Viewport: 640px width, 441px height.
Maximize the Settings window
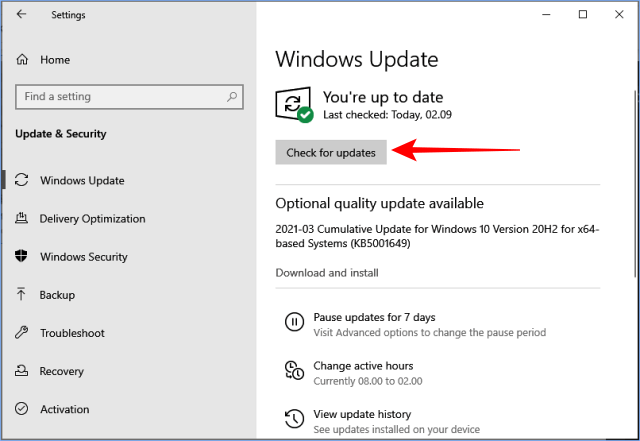[583, 15]
